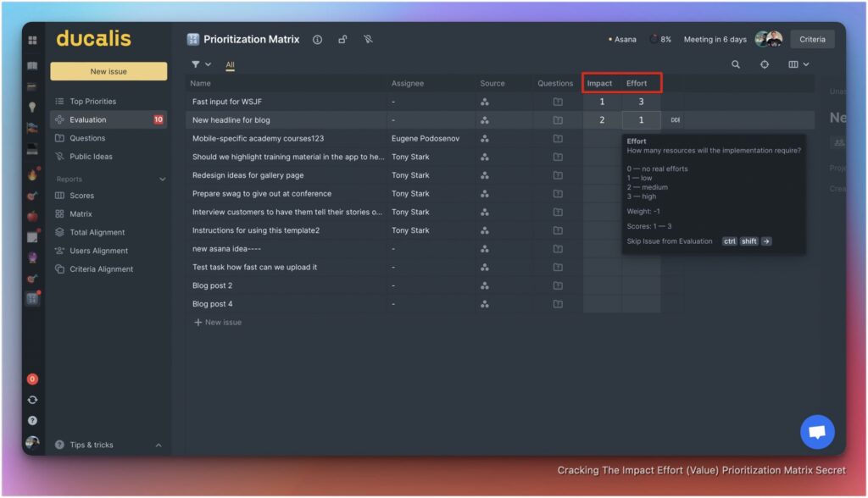Click + New issue below the issue list
The height and width of the screenshot is (498, 868).
(x=217, y=322)
